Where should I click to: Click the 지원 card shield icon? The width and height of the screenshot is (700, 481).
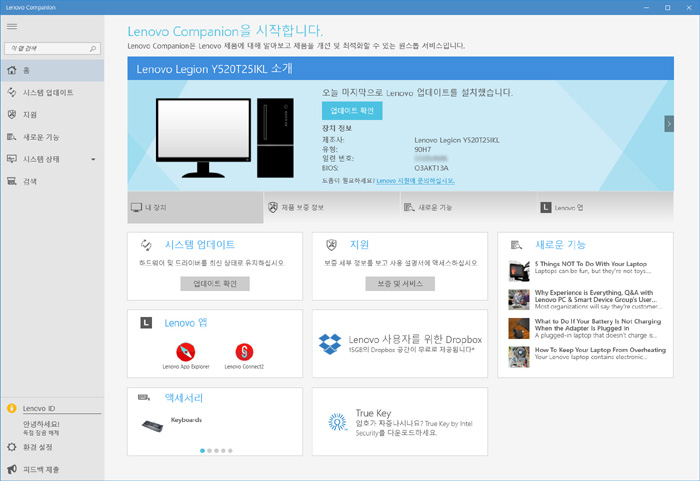[331, 245]
